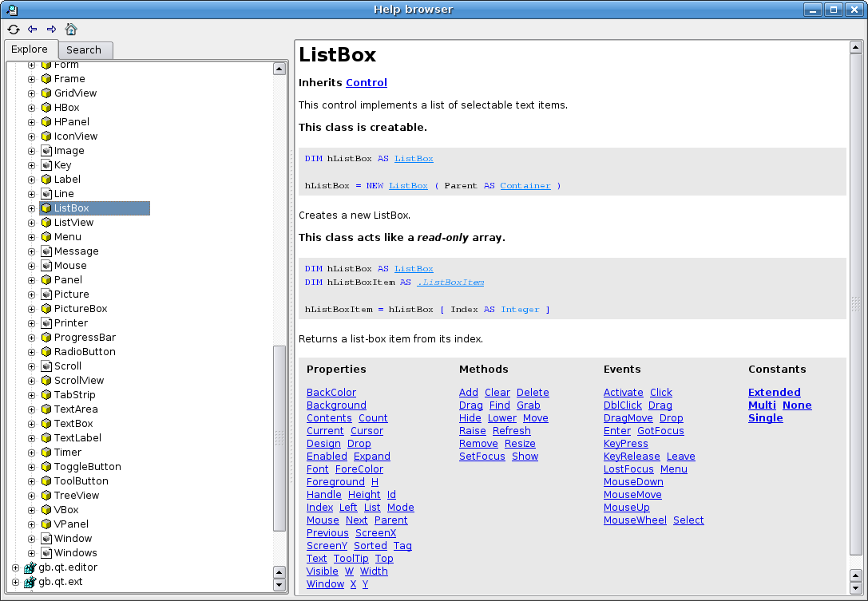The height and width of the screenshot is (601, 868).
Task: Open the ToolTip property link
Action: [351, 559]
